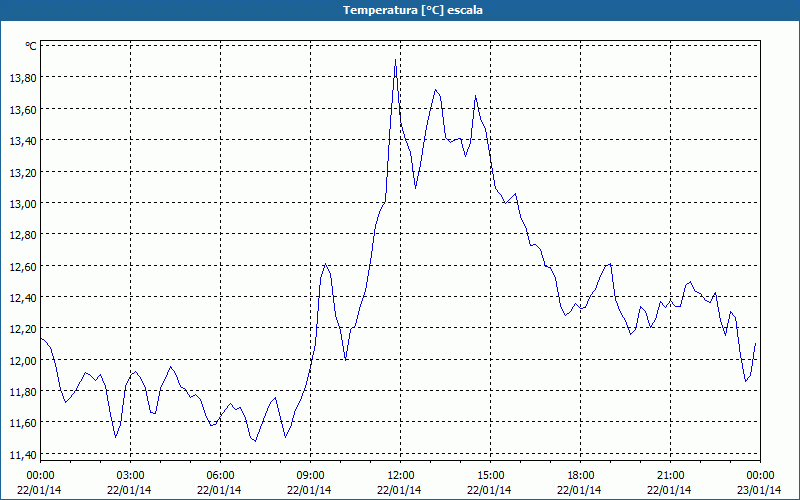This screenshot has width=800, height=500.
Task: Click the 15:00 time axis label
Action: (490, 476)
